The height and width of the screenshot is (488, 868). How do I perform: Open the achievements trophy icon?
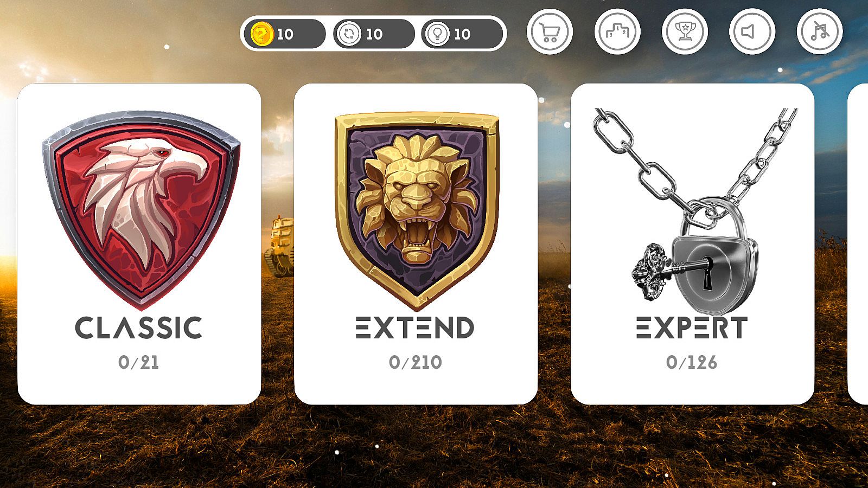tap(685, 32)
